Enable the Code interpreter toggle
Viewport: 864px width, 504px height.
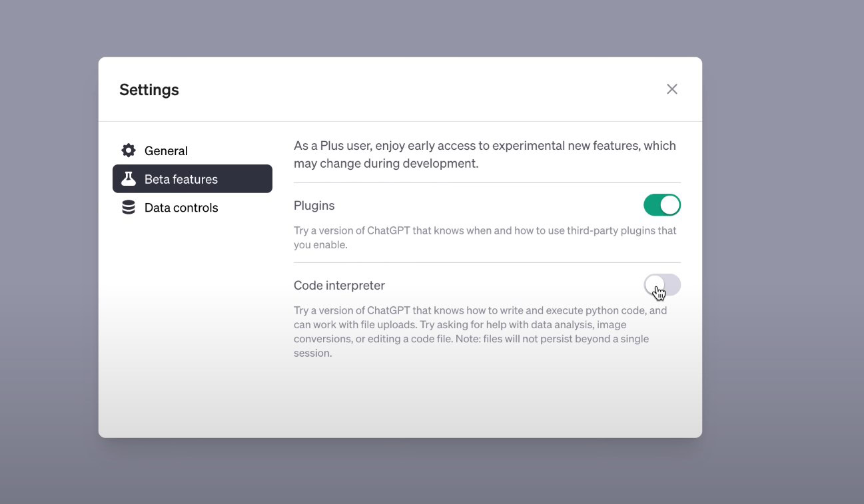point(661,285)
